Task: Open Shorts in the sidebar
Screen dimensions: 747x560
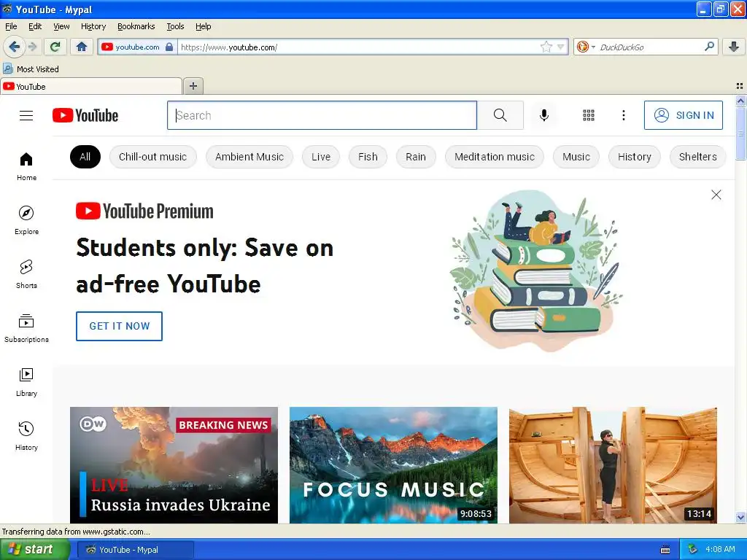Action: pos(26,274)
